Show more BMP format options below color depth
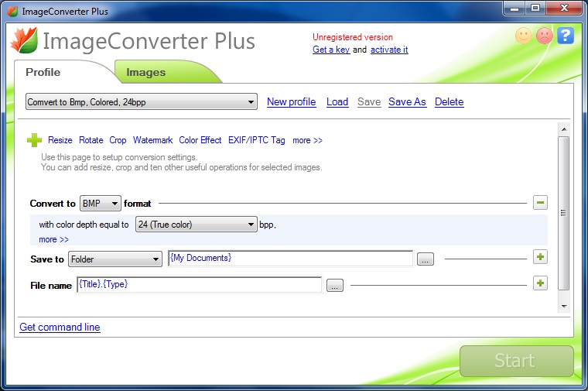Image resolution: width=588 pixels, height=391 pixels. pyautogui.click(x=53, y=239)
